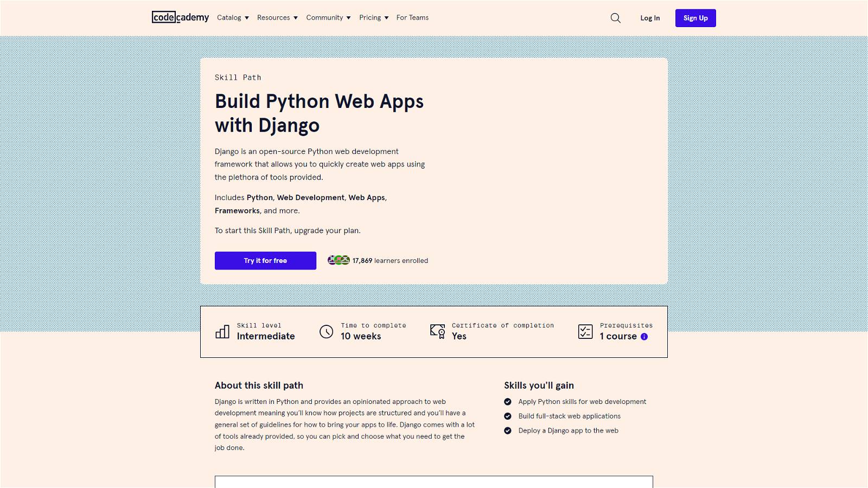Image resolution: width=868 pixels, height=488 pixels.
Task: Click the Skill level label
Action: click(259, 325)
